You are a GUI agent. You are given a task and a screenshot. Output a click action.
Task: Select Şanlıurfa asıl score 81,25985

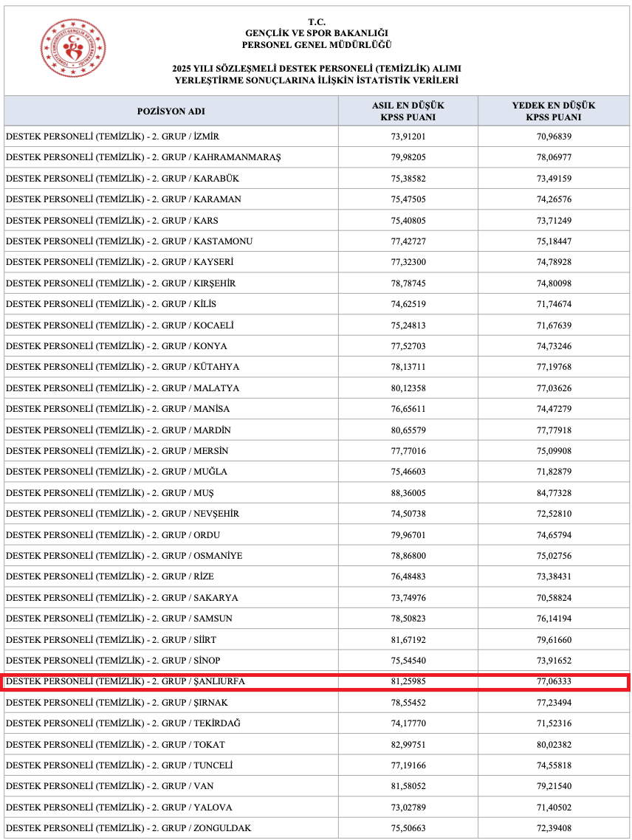click(x=408, y=682)
